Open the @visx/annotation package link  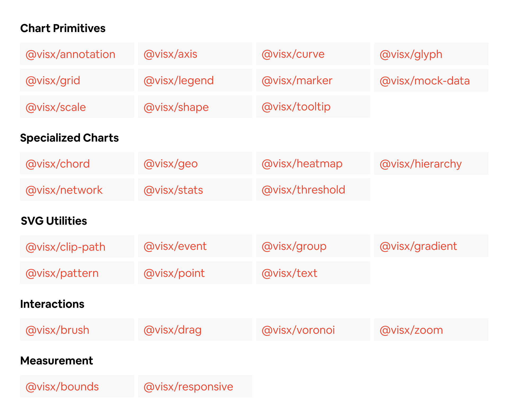point(70,54)
